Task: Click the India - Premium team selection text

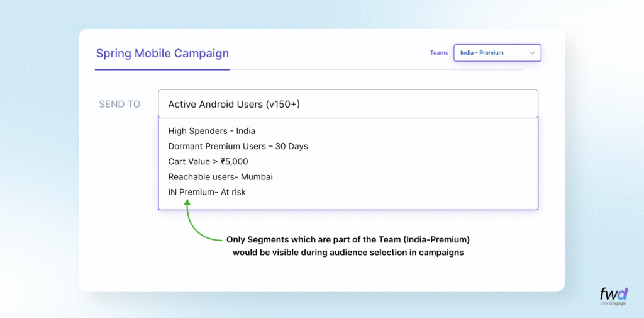Action: 482,53
